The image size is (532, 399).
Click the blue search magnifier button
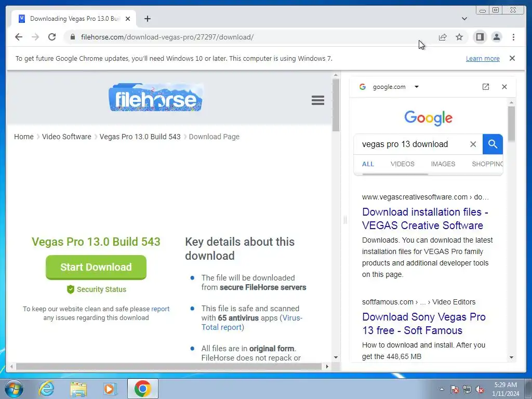[x=493, y=144]
